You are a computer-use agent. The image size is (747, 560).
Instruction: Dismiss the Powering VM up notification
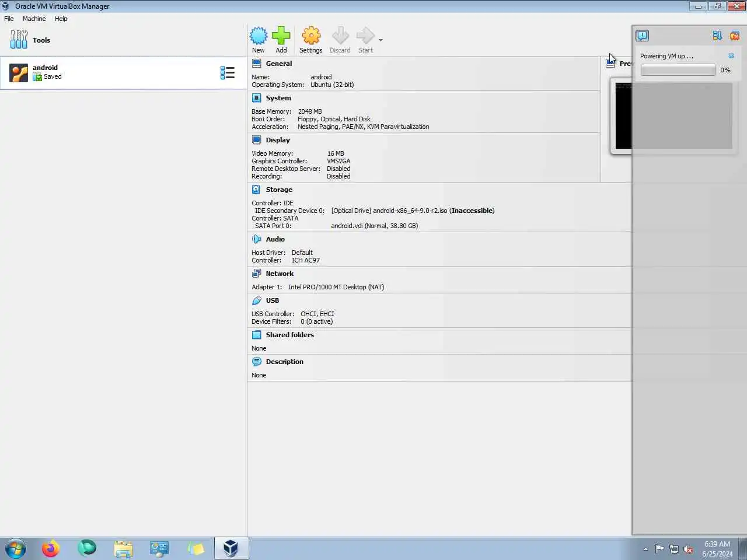click(x=731, y=56)
